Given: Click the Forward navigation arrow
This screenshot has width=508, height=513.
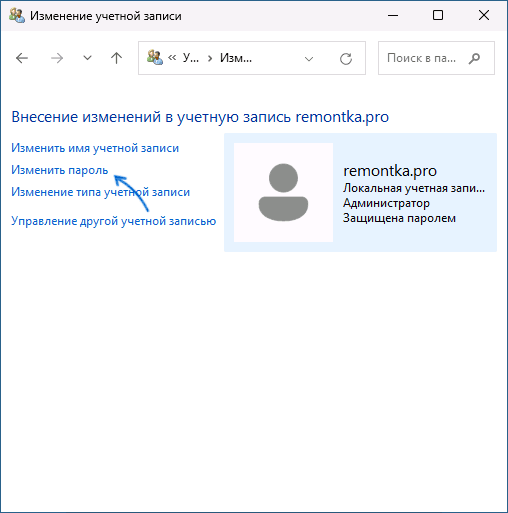Looking at the screenshot, I should [57, 58].
